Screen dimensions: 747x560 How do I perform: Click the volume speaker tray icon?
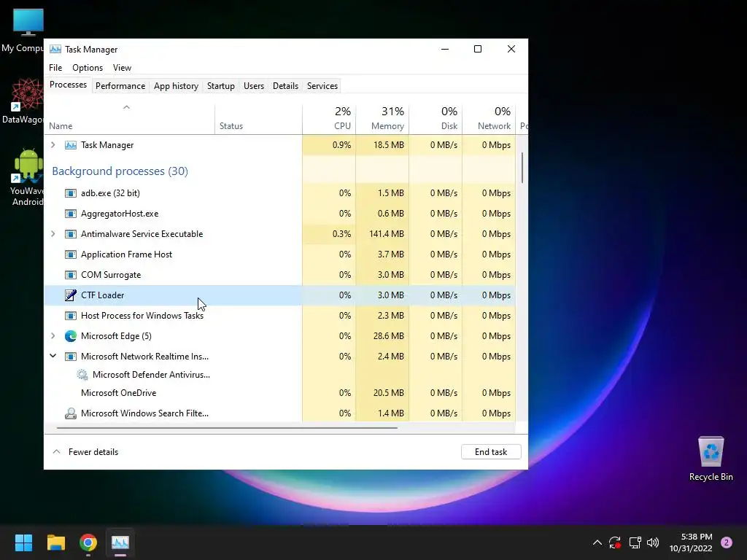tap(653, 542)
